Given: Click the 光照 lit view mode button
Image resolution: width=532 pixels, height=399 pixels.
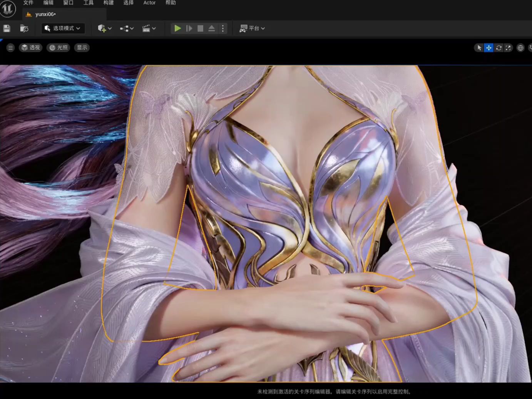Looking at the screenshot, I should click(x=59, y=48).
